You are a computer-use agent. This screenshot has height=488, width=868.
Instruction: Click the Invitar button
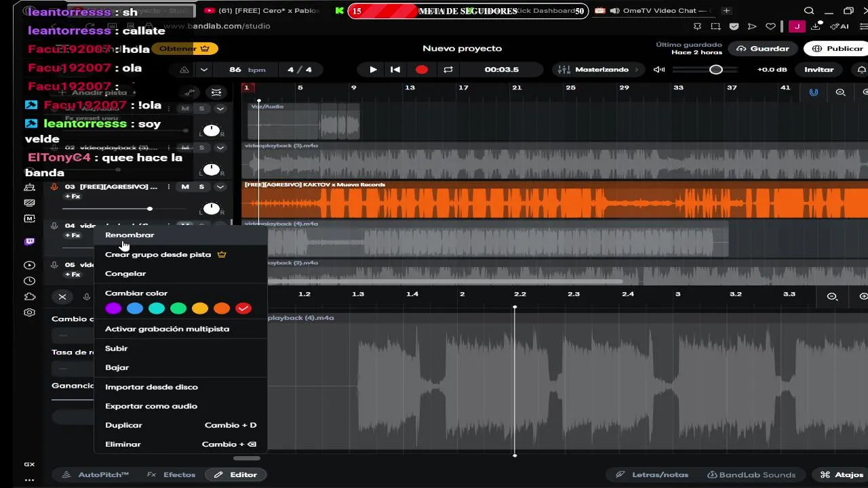819,70
